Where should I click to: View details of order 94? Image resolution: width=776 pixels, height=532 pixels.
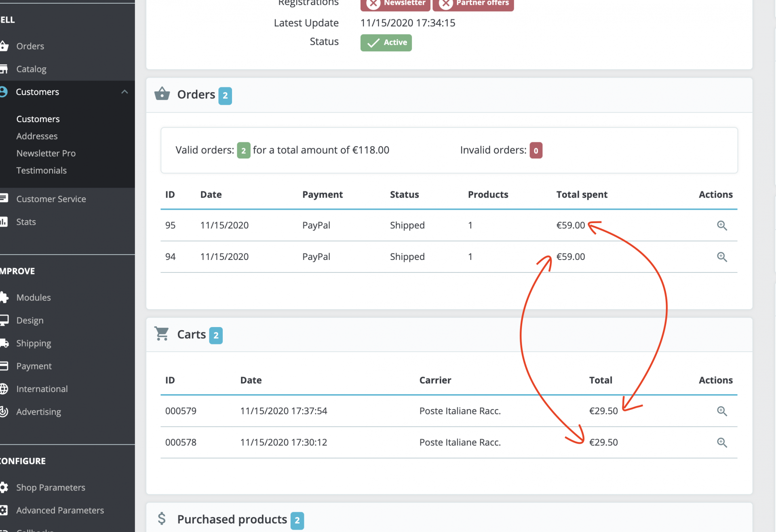coord(722,257)
